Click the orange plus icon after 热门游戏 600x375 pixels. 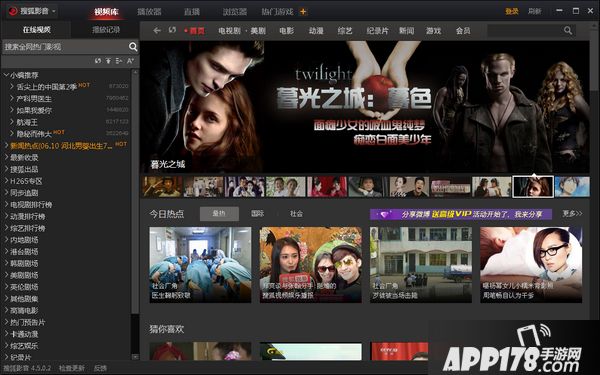pos(303,12)
